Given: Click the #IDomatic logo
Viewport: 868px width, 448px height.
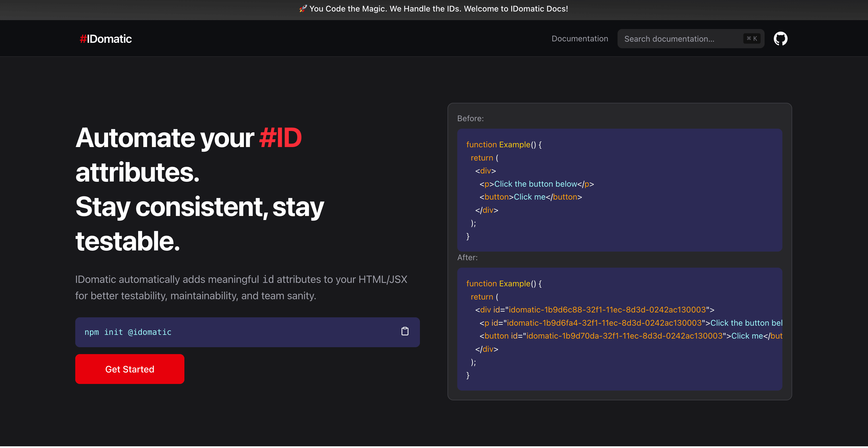Looking at the screenshot, I should 105,39.
